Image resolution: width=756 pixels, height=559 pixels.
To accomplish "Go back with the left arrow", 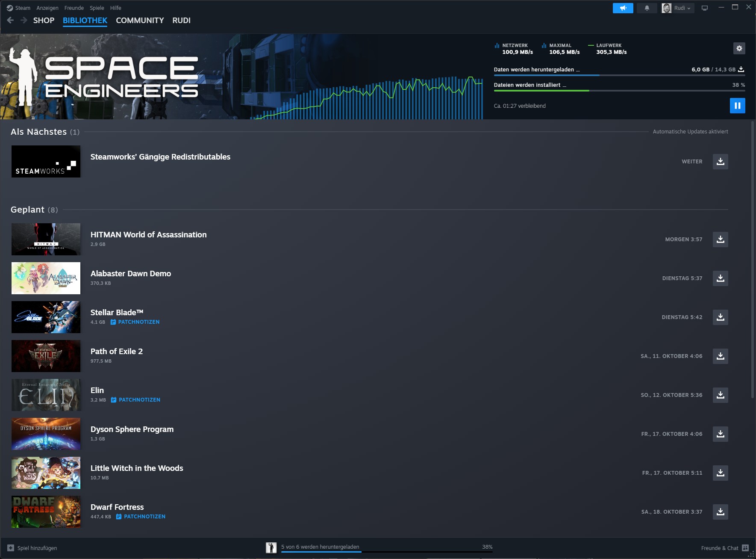I will coord(11,21).
